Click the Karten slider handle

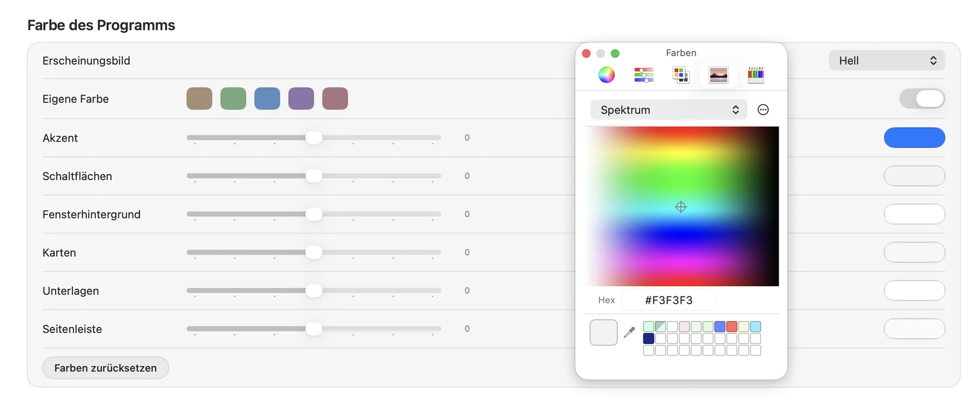click(314, 252)
